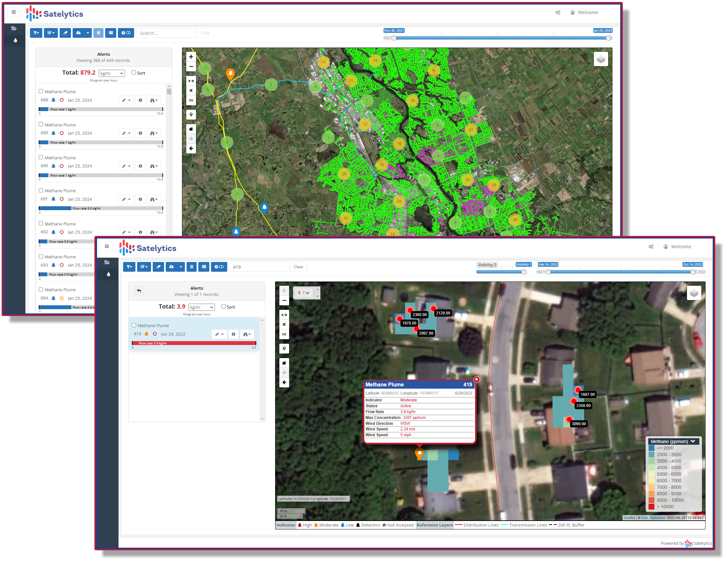Viewport: 728px width, 563px height.
Task: Click the back arrow in Alerts panel header
Action: (139, 291)
